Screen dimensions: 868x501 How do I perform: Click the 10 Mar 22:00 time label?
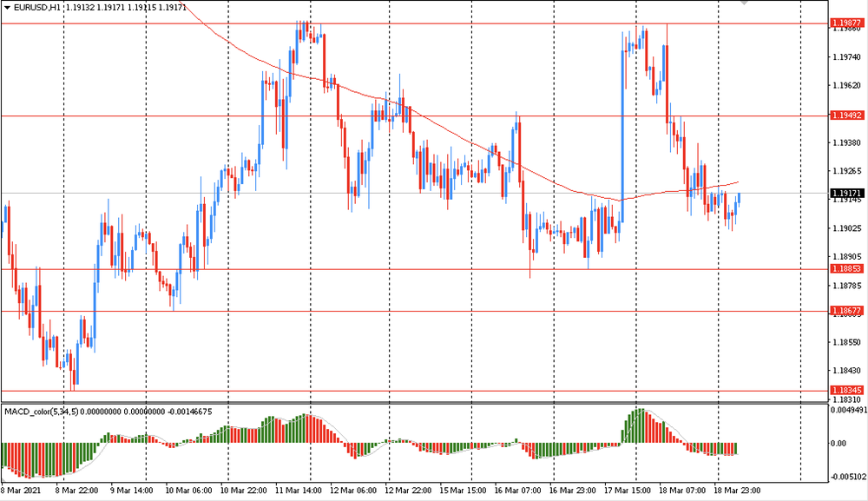pyautogui.click(x=243, y=491)
